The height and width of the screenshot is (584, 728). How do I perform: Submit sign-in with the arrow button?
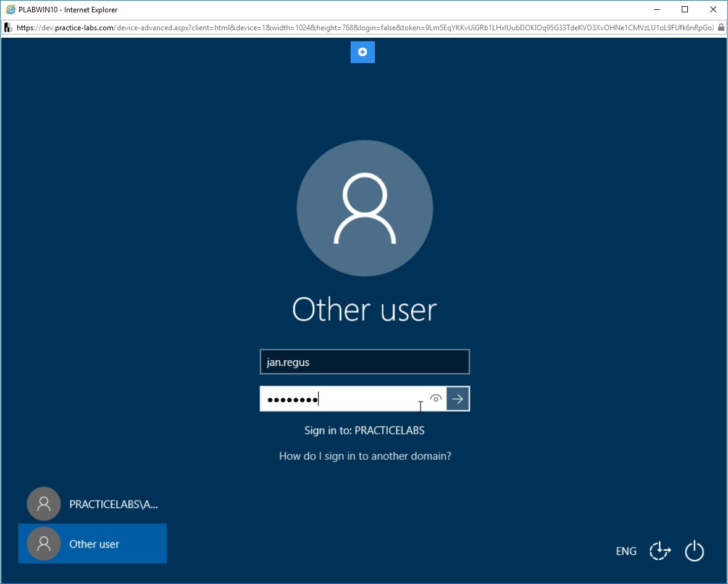pos(458,399)
